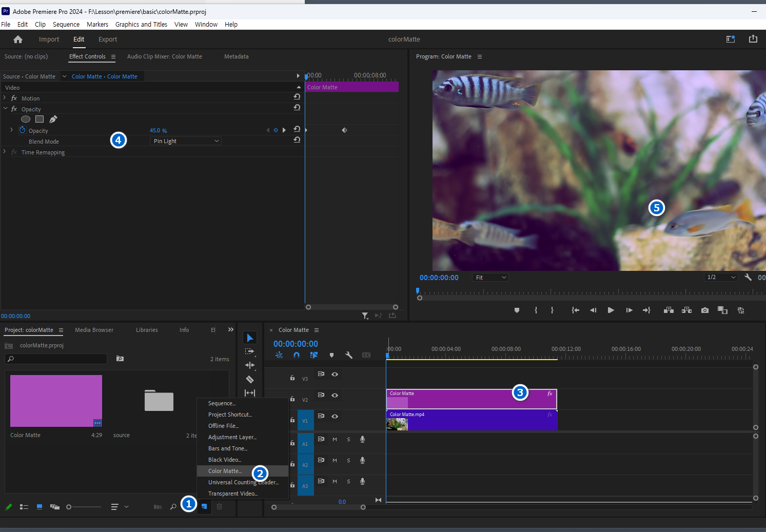Select the Selection tool arrow
The width and height of the screenshot is (766, 532).
(x=250, y=338)
